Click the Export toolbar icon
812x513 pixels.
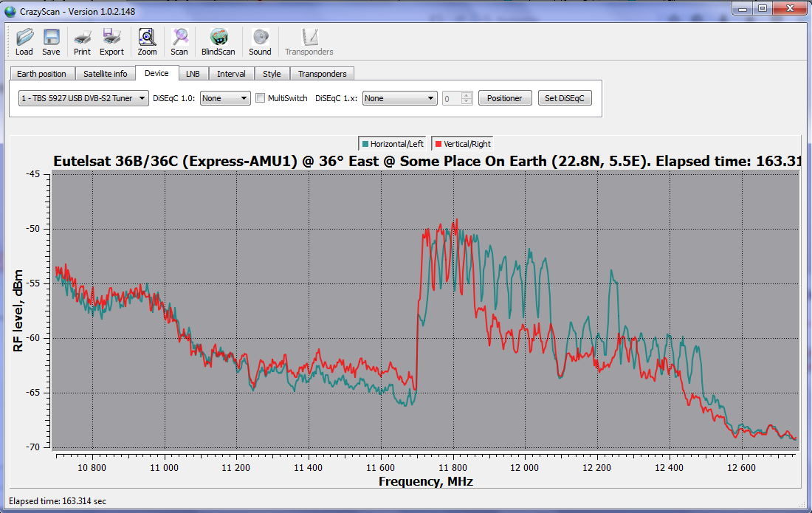point(111,38)
